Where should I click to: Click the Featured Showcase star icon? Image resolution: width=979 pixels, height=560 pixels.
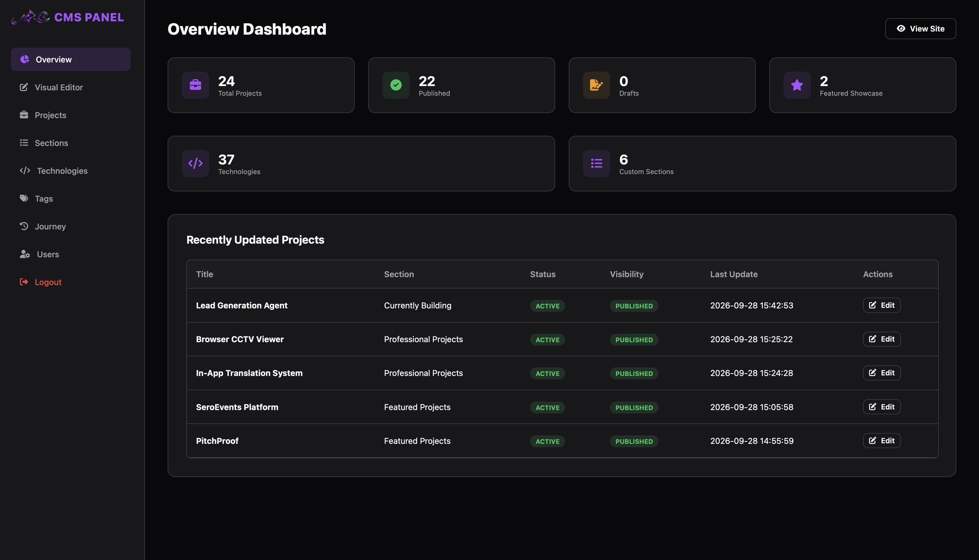(x=797, y=85)
